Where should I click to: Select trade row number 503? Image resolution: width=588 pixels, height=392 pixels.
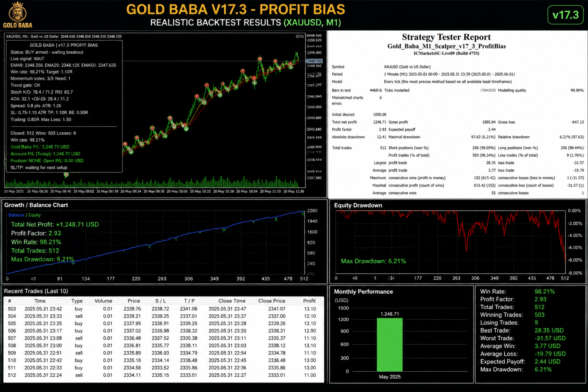click(x=164, y=309)
